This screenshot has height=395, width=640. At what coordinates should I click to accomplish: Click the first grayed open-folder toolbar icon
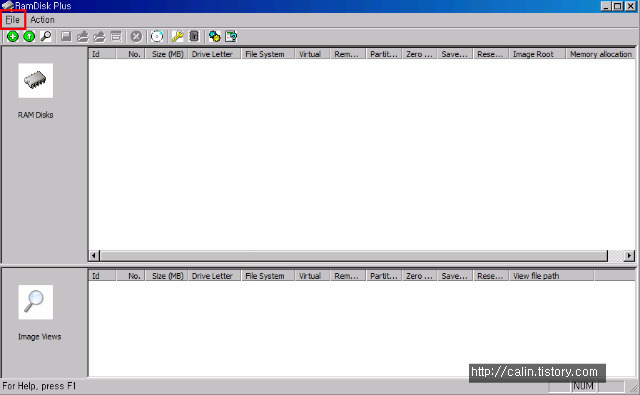[83, 37]
